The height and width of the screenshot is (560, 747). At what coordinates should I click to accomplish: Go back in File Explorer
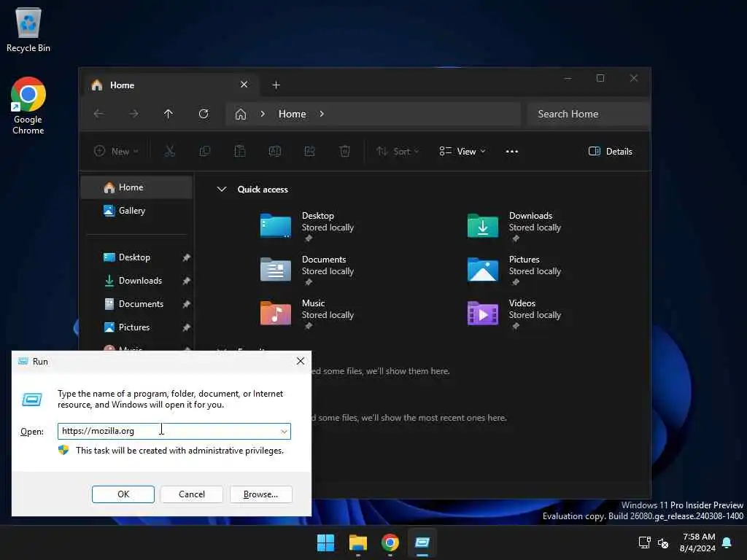coord(98,114)
